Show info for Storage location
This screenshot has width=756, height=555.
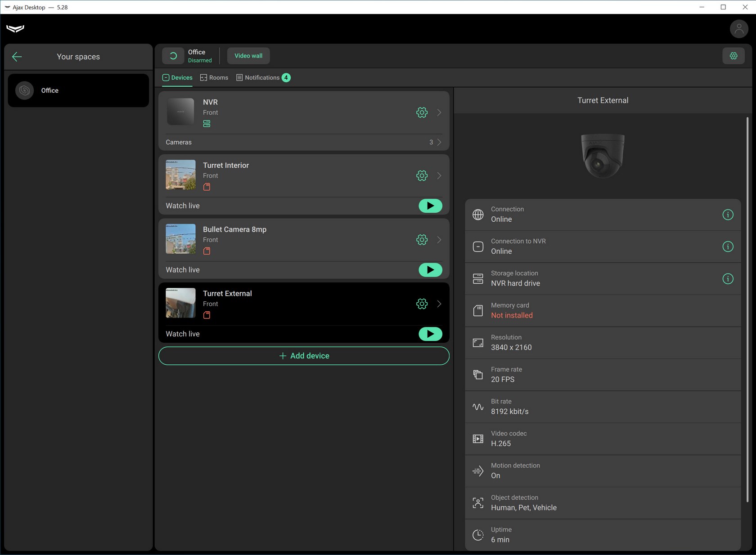[x=728, y=279]
